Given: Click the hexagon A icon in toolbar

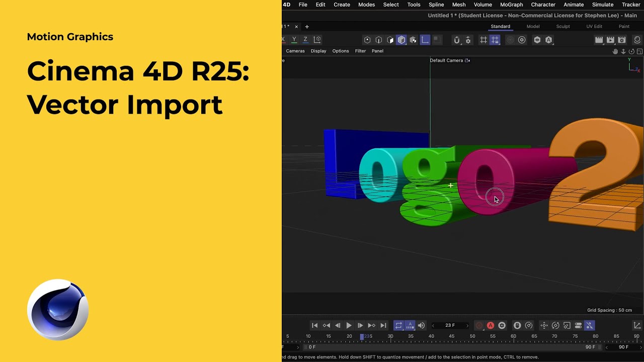Looking at the screenshot, I should click(x=548, y=40).
